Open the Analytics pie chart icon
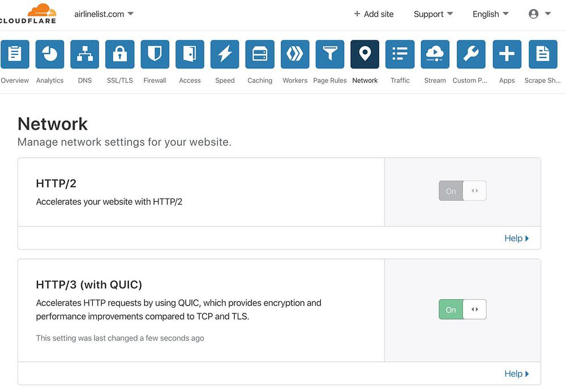The width and height of the screenshot is (566, 392). (x=50, y=54)
